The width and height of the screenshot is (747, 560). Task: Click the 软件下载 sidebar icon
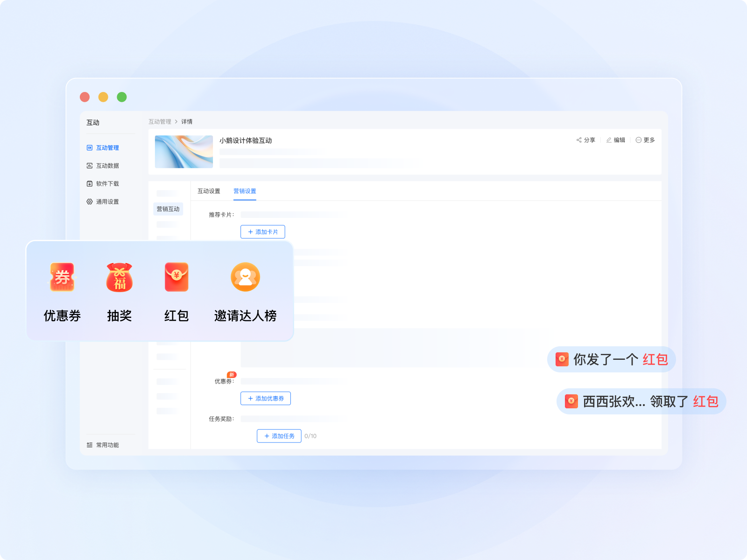[107, 183]
